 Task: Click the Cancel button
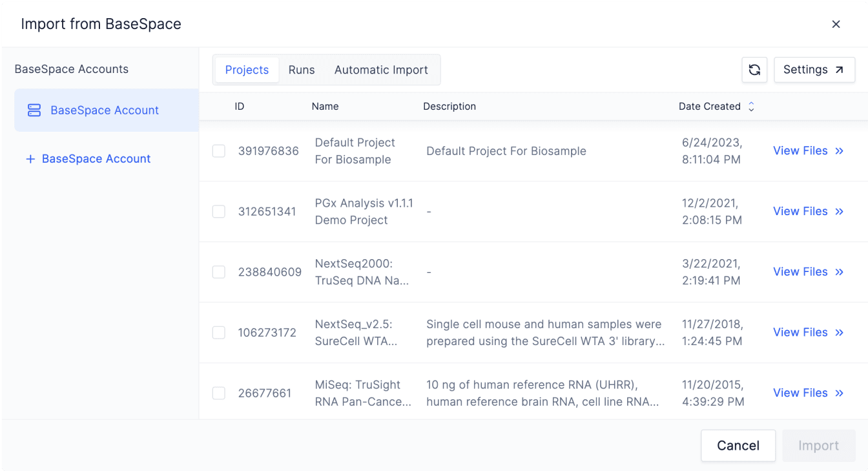738,446
